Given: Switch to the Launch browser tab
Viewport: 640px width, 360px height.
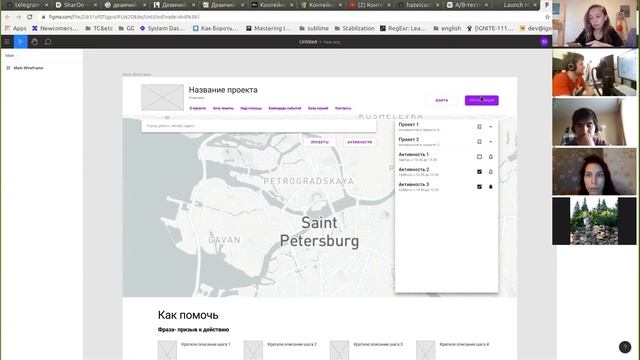Looking at the screenshot, I should pos(515,5).
